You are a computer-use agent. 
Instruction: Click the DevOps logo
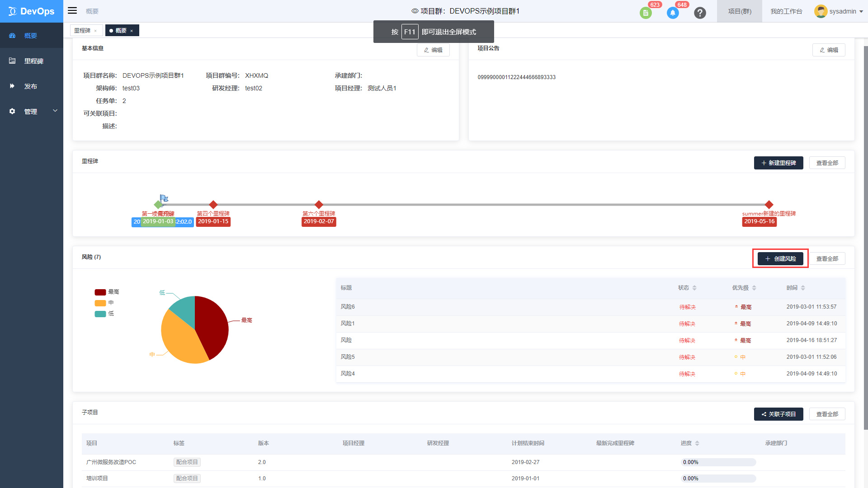click(x=32, y=11)
